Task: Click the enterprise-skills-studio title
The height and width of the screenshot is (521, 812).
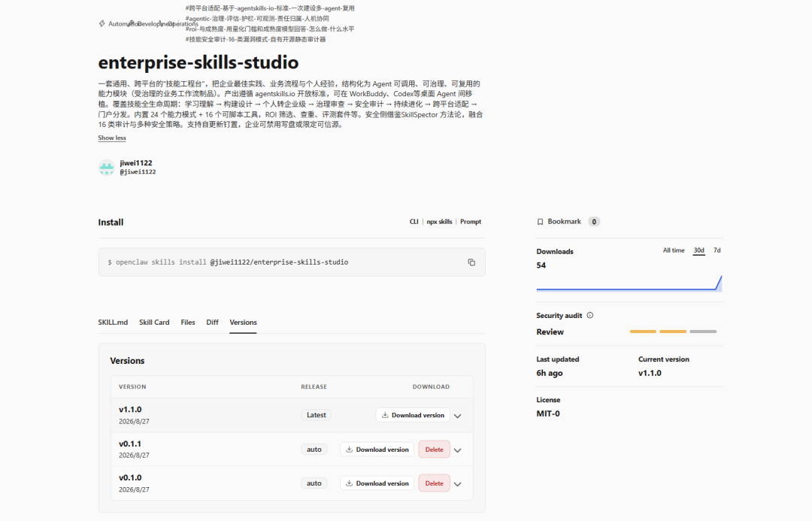Action: pos(198,62)
